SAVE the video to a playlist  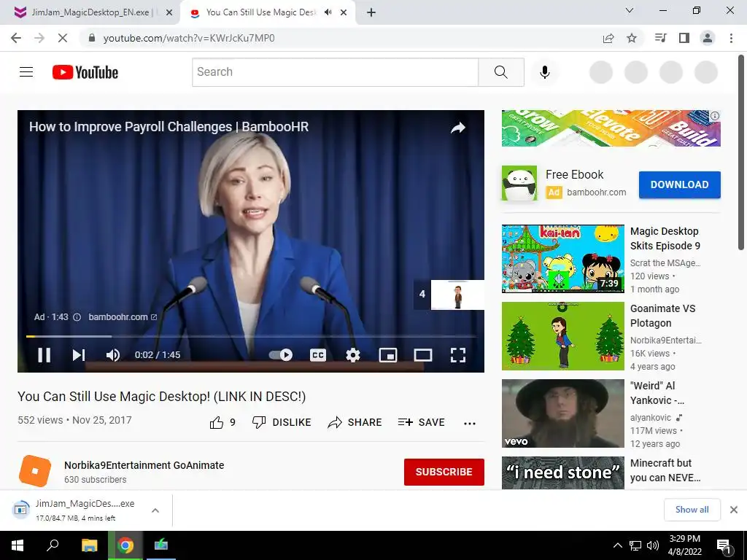[421, 422]
